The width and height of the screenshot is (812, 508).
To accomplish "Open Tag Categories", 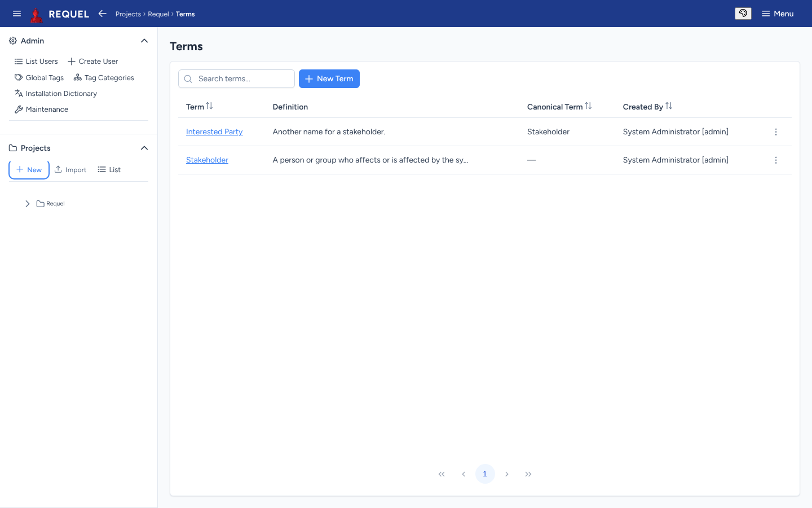I will click(x=104, y=78).
